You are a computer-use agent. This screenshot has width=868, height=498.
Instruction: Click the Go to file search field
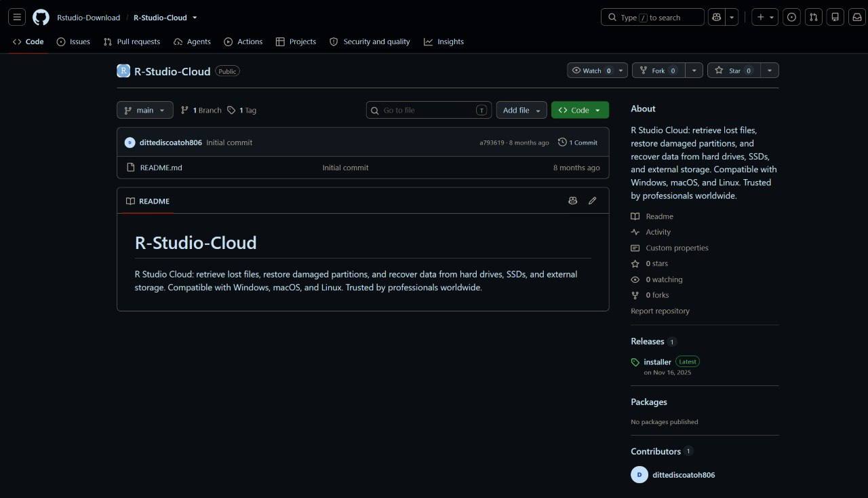click(x=429, y=110)
